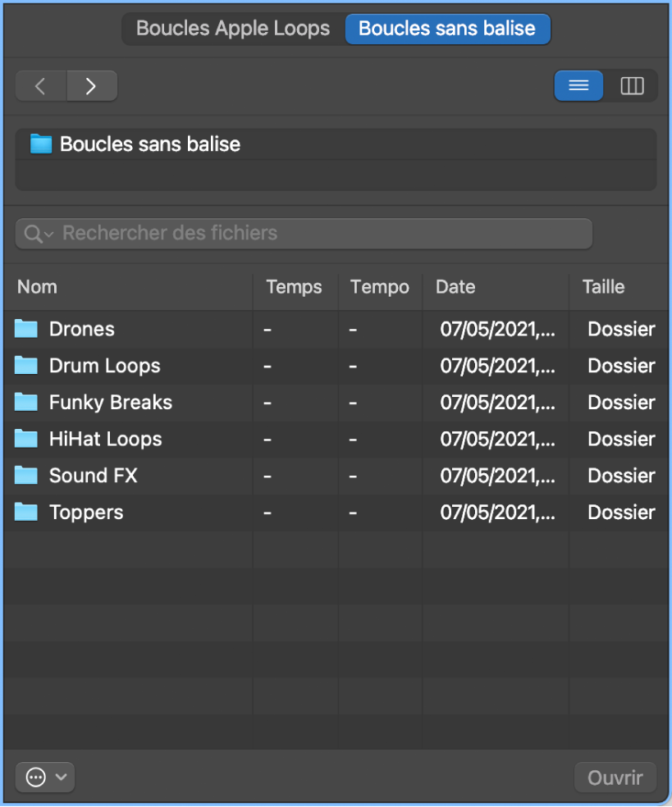
Task: Click the Rechercher des fichiers search field
Action: pos(320,234)
